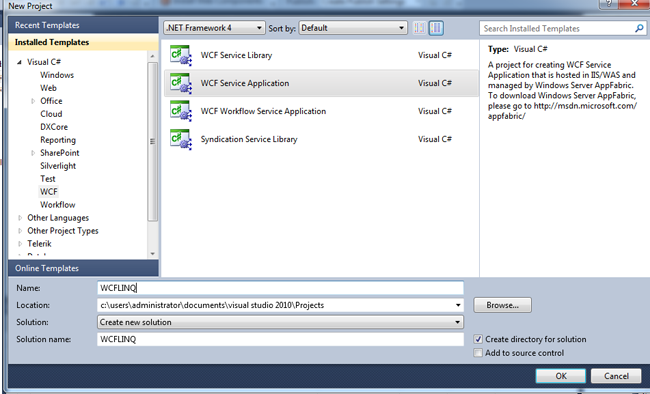Switch to medium icons view

[x=436, y=28]
